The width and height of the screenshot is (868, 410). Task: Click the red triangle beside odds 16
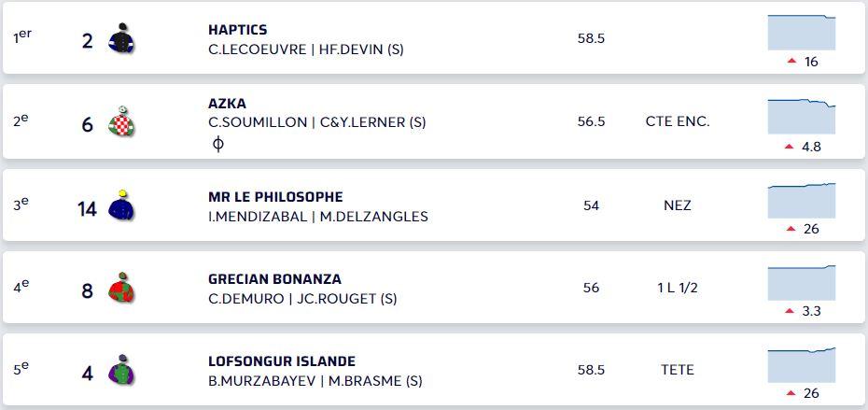pos(791,62)
